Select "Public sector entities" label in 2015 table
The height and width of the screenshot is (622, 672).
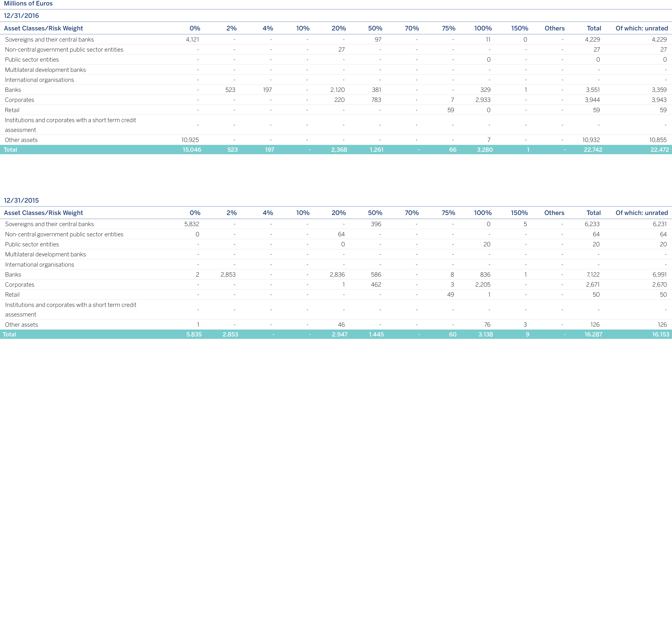click(32, 245)
